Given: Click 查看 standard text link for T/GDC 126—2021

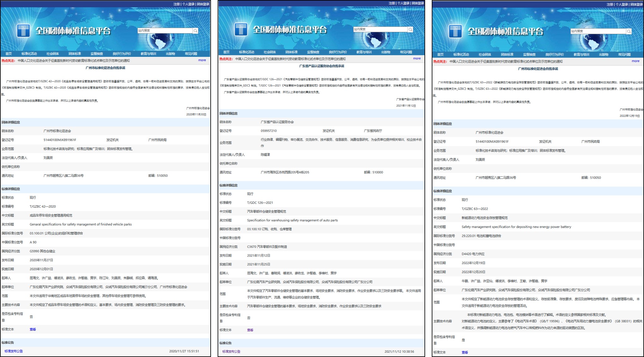Looking at the screenshot, I should [250, 330].
